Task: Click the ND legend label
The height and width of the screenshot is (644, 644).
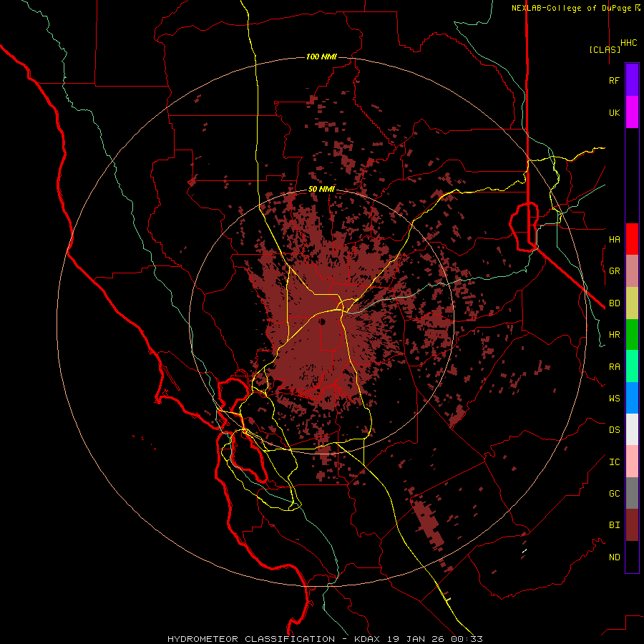Action: click(x=614, y=557)
